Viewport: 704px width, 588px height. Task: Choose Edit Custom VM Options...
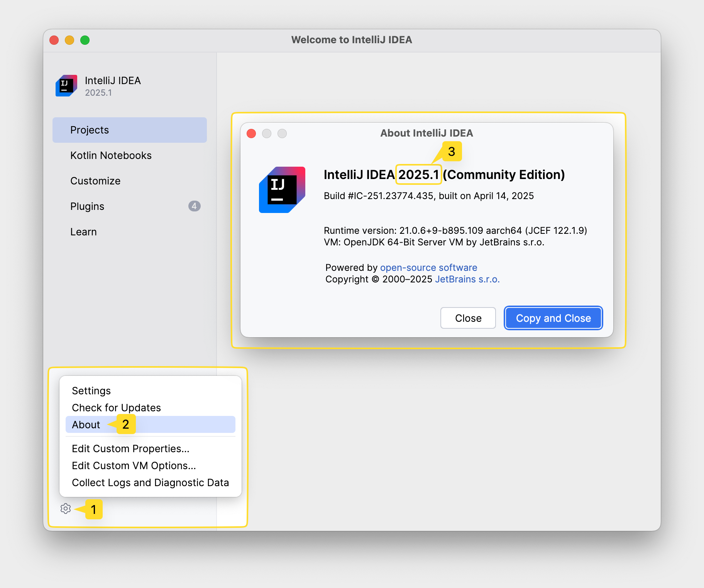151,466
